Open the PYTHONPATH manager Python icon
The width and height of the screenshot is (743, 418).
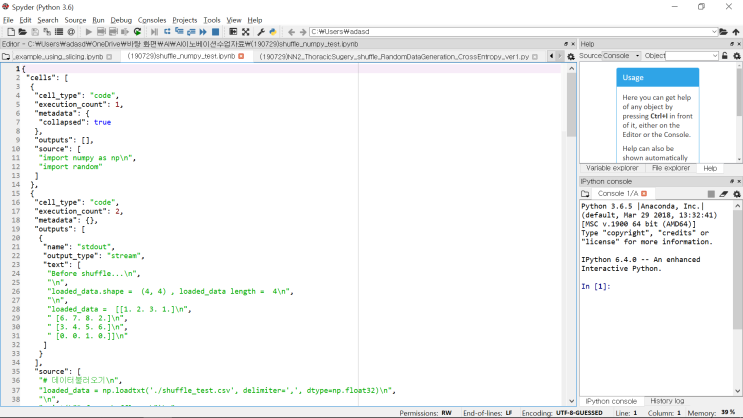273,32
